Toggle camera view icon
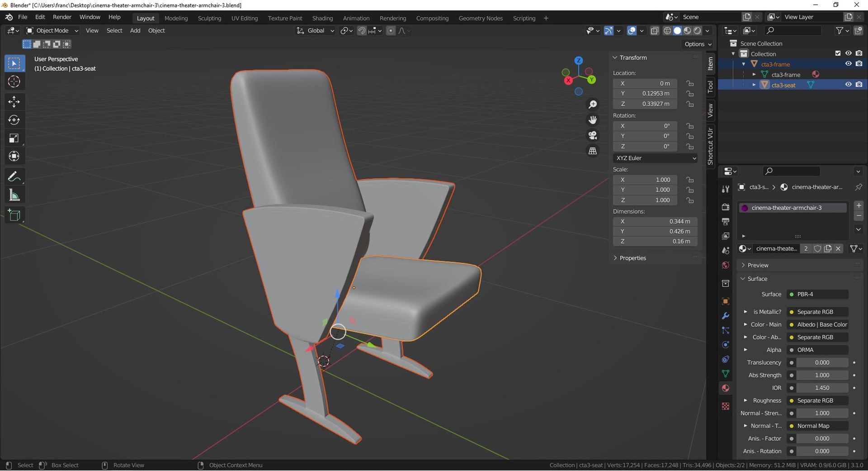The height and width of the screenshot is (471, 868). pos(592,135)
